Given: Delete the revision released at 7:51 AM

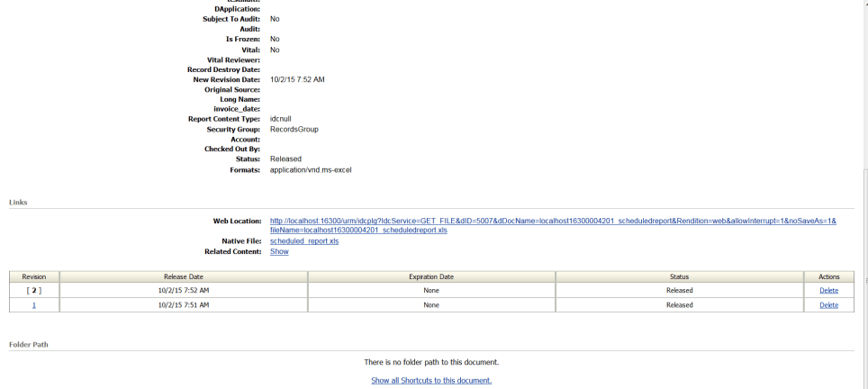Looking at the screenshot, I should 828,305.
